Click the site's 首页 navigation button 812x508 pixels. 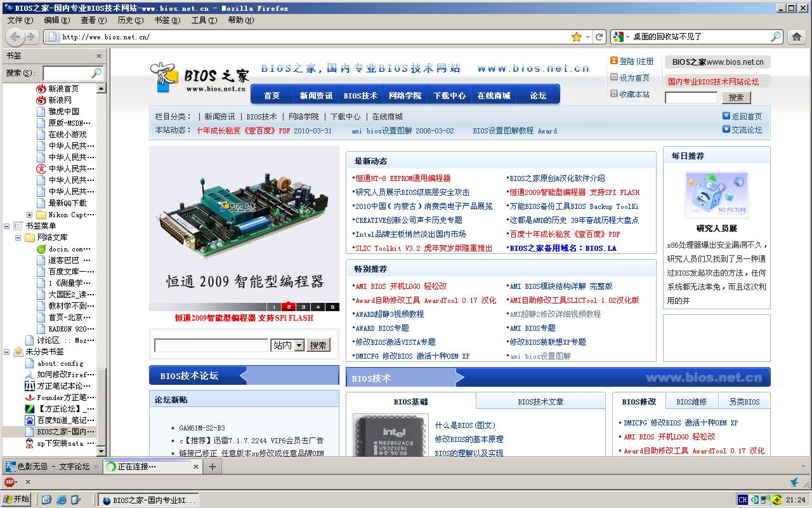tap(272, 95)
